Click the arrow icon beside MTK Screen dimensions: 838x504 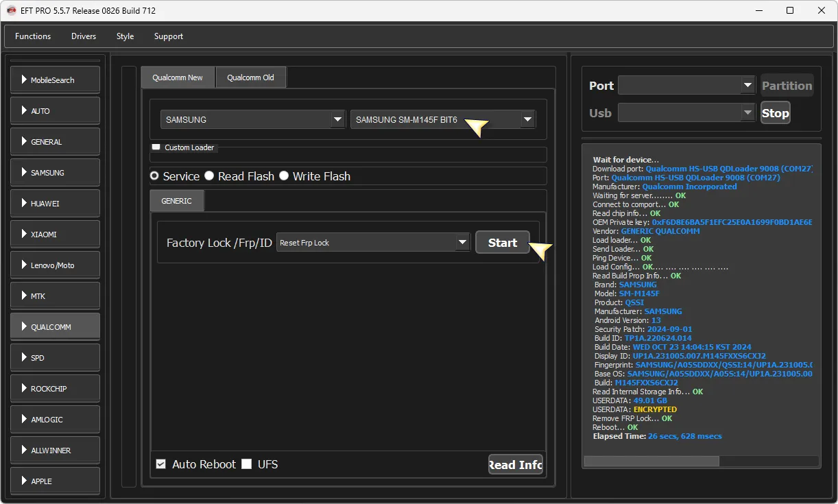[24, 296]
